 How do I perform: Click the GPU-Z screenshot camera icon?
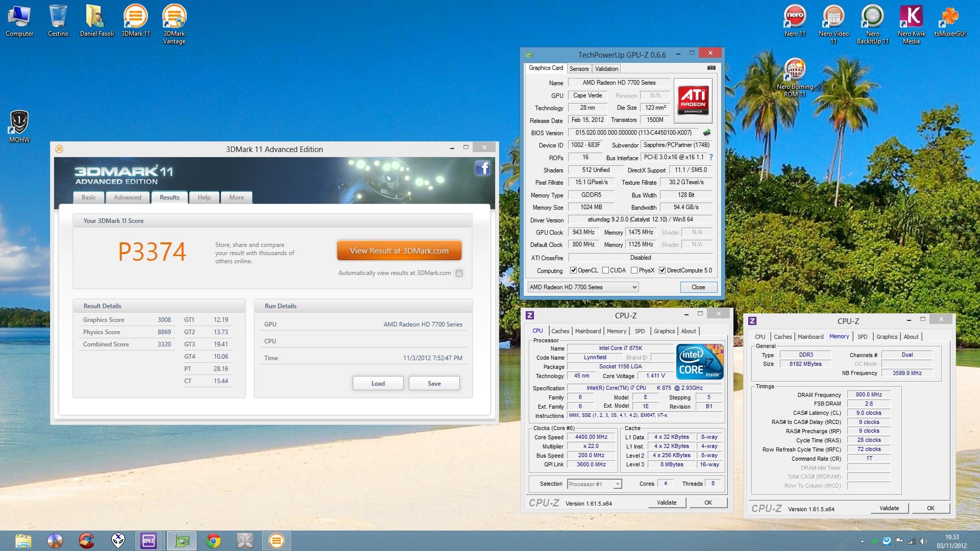pos(712,68)
